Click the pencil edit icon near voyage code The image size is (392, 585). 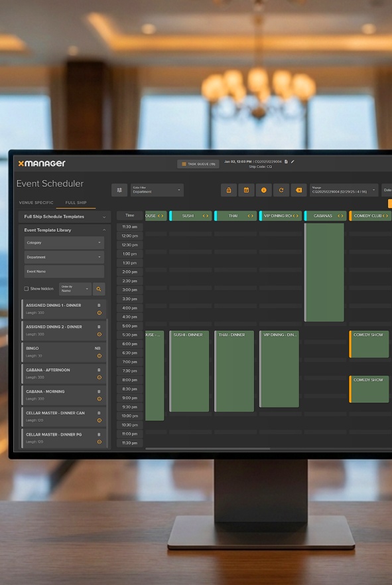point(293,161)
